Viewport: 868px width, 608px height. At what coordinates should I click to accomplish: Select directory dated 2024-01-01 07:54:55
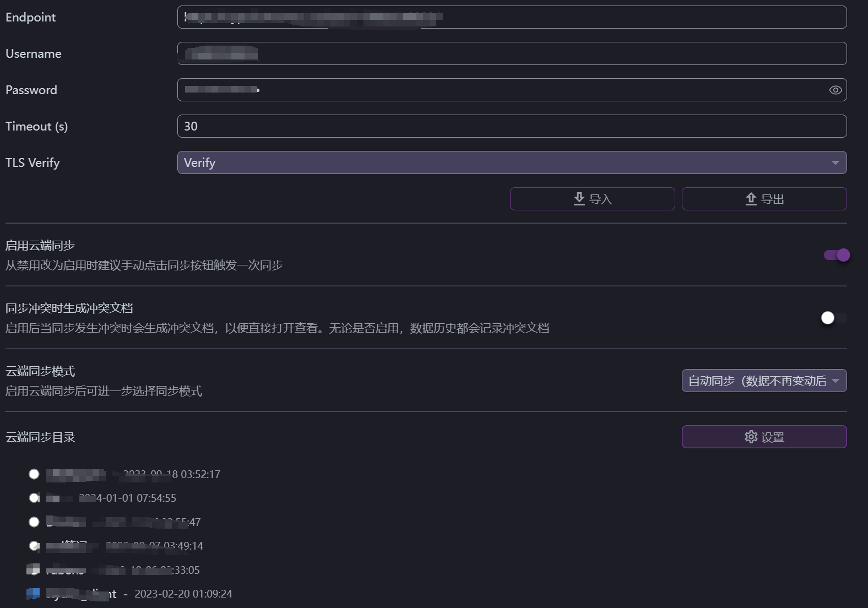pos(34,498)
